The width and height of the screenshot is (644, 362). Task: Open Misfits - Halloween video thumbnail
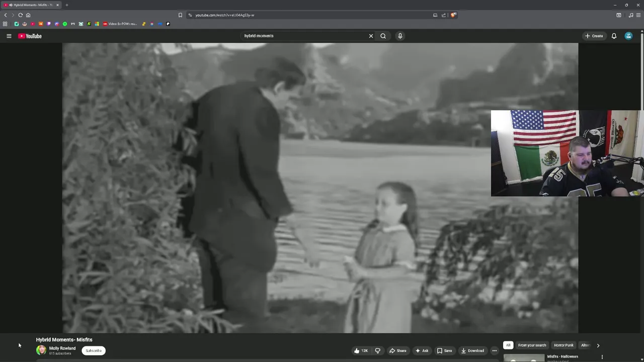click(524, 358)
